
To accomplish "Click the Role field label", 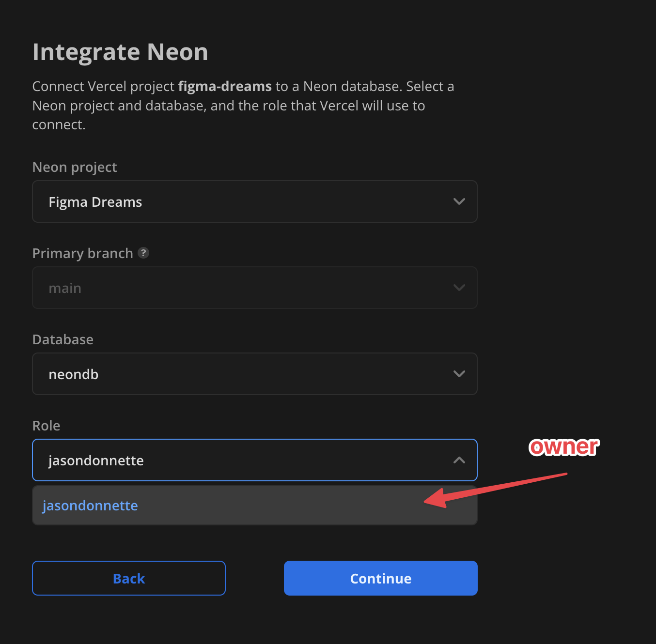I will pyautogui.click(x=46, y=426).
